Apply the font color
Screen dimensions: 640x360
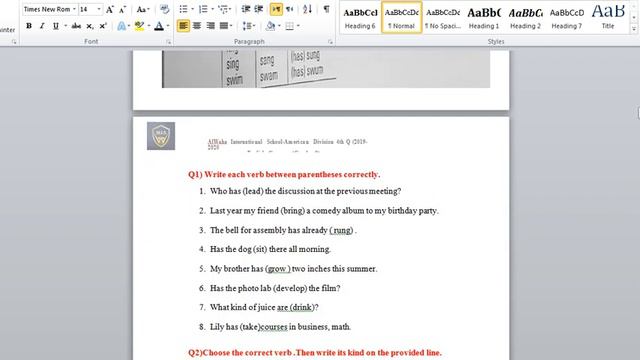[159, 26]
